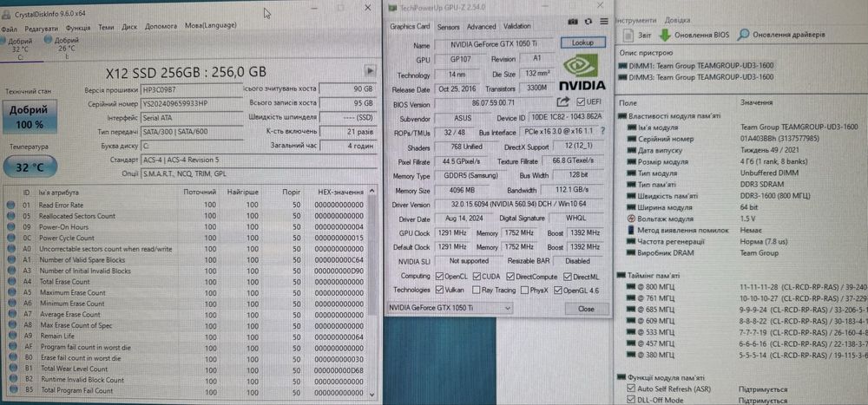868x405 pixels.
Task: Click the Lookup button in GPU-Z
Action: tap(583, 42)
